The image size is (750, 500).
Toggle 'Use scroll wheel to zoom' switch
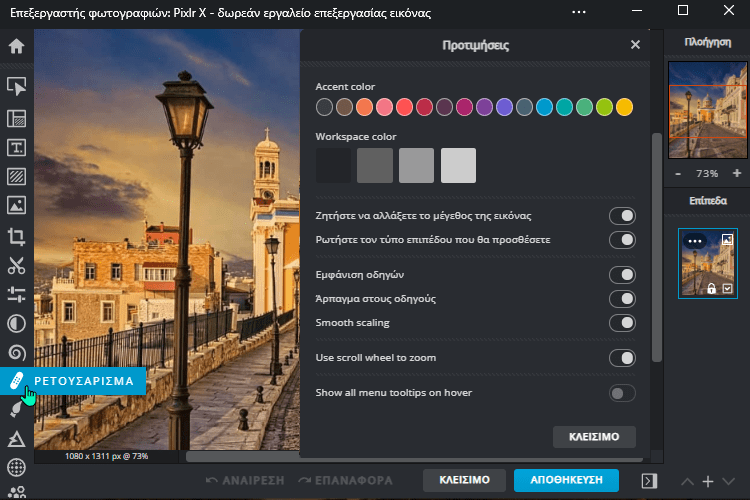622,358
